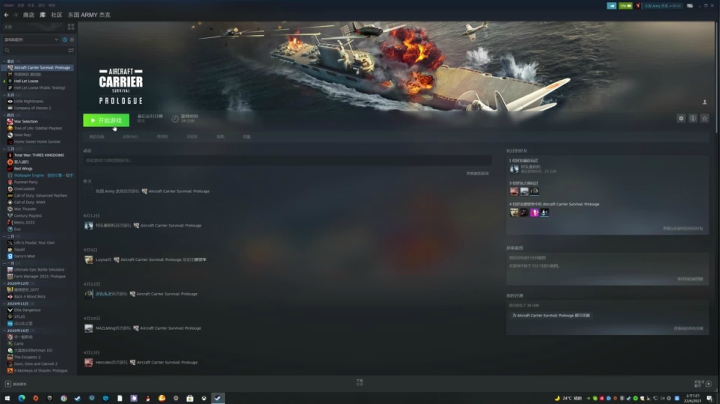
Task: Select Call of Duty: Advanced Warfare entry
Action: tap(40, 196)
